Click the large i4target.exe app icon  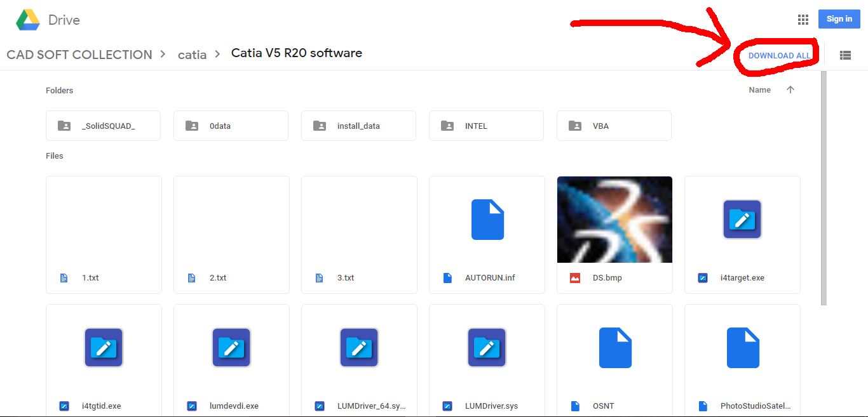[x=742, y=220]
